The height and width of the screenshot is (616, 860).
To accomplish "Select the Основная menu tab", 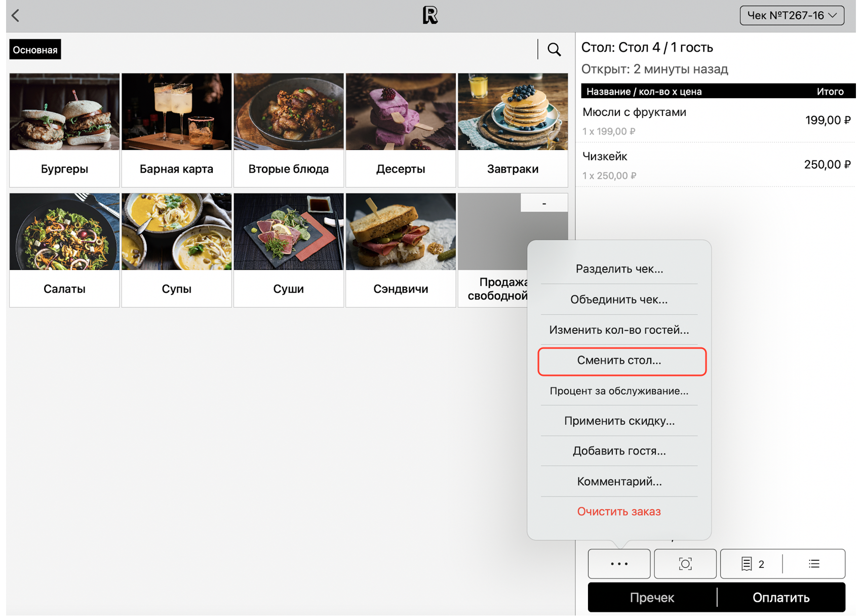I will (x=35, y=50).
